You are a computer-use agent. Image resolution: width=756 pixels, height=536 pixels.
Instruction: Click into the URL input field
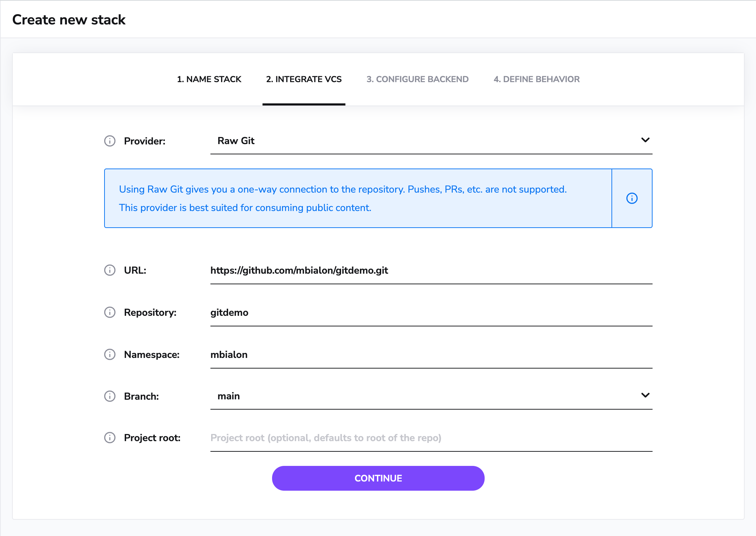(431, 270)
